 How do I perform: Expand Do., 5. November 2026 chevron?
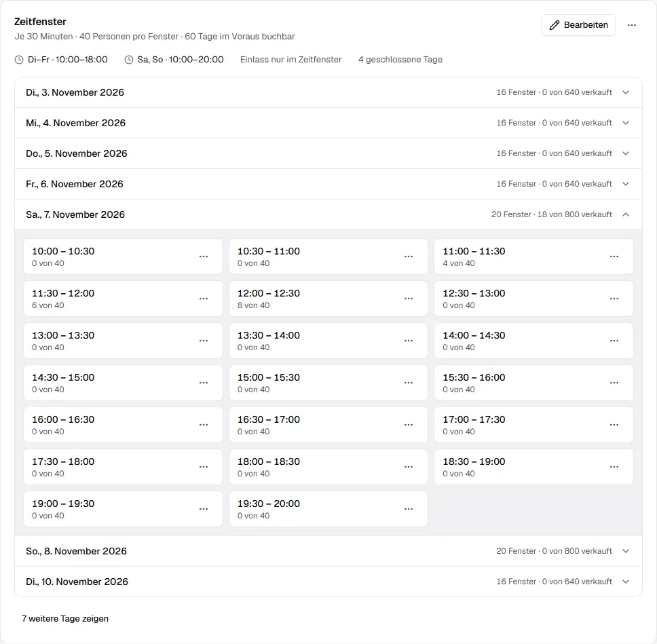626,153
